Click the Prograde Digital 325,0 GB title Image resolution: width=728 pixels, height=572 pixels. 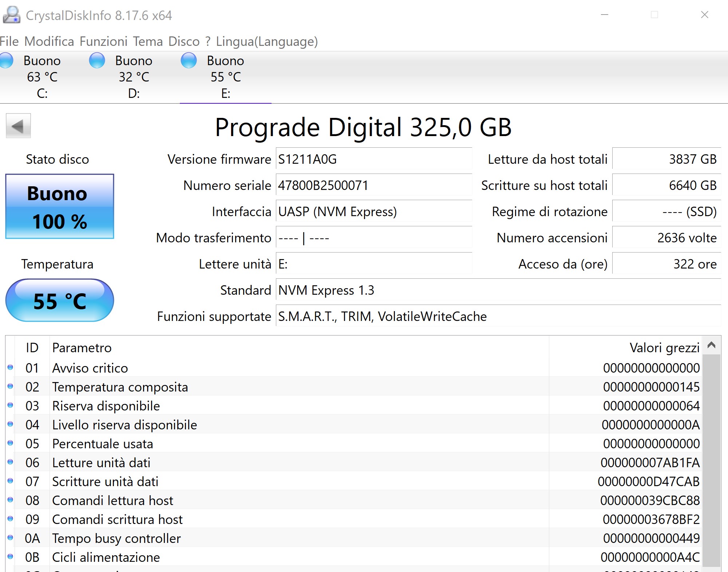tap(363, 127)
